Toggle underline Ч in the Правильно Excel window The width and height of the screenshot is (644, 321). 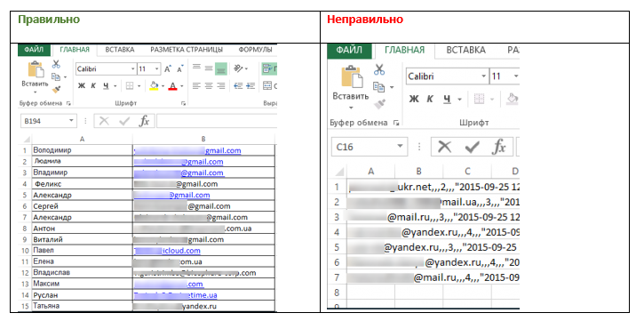tap(106, 86)
